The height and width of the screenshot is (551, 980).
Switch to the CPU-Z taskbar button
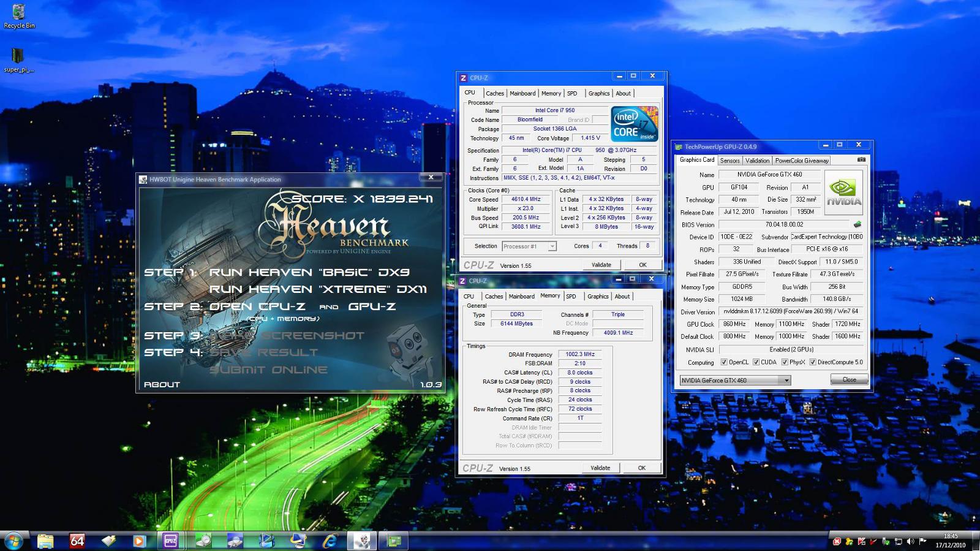170,541
